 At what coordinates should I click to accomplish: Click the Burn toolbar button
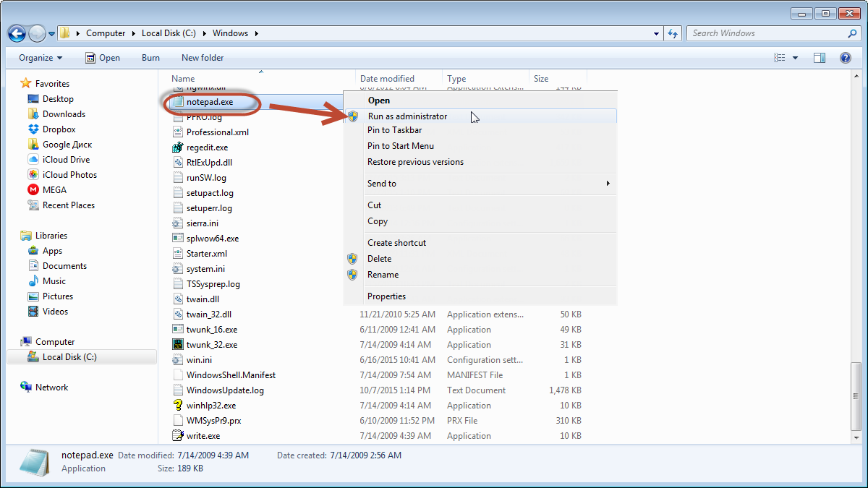[x=150, y=58]
